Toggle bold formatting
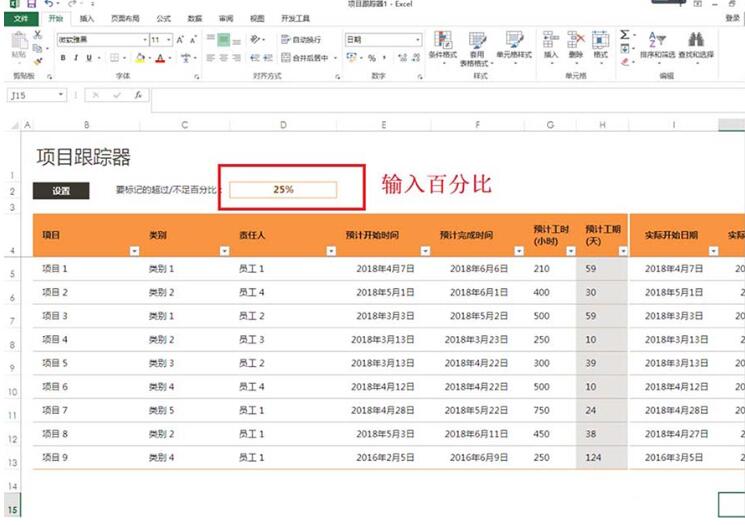The width and height of the screenshot is (745, 525). (x=63, y=58)
